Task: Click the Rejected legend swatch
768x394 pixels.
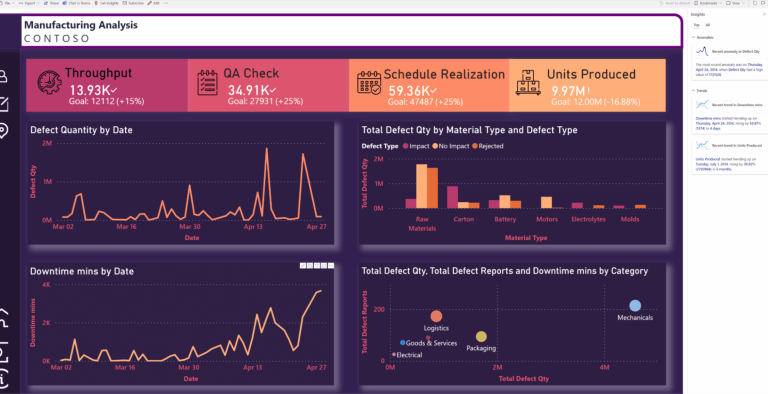Action: (x=475, y=146)
